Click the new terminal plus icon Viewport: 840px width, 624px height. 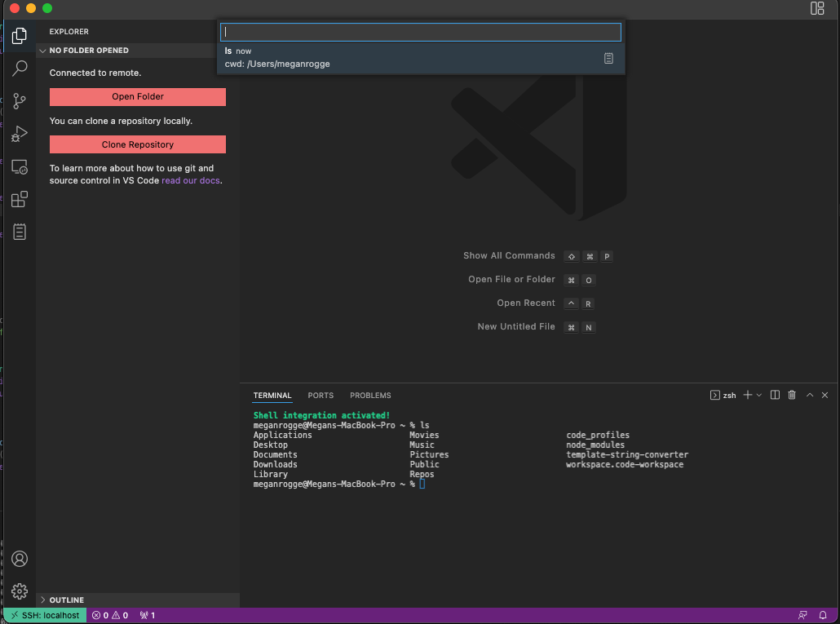click(x=747, y=395)
